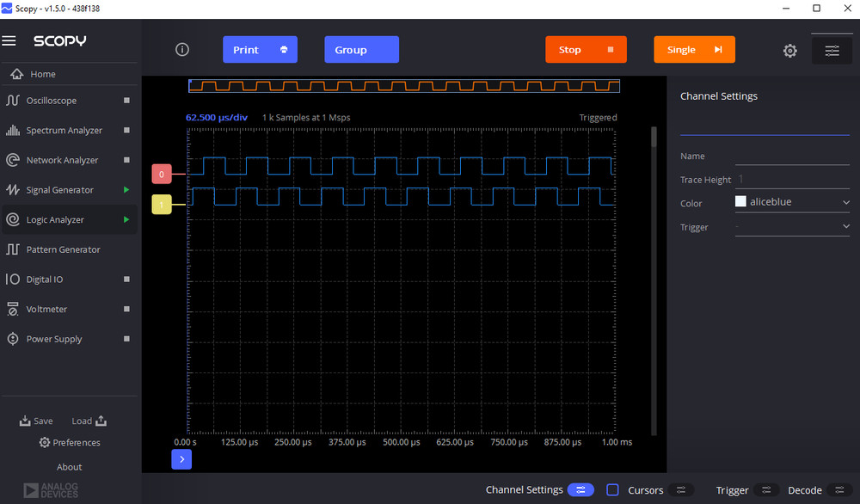Click the Stop acquisition button

click(x=586, y=49)
